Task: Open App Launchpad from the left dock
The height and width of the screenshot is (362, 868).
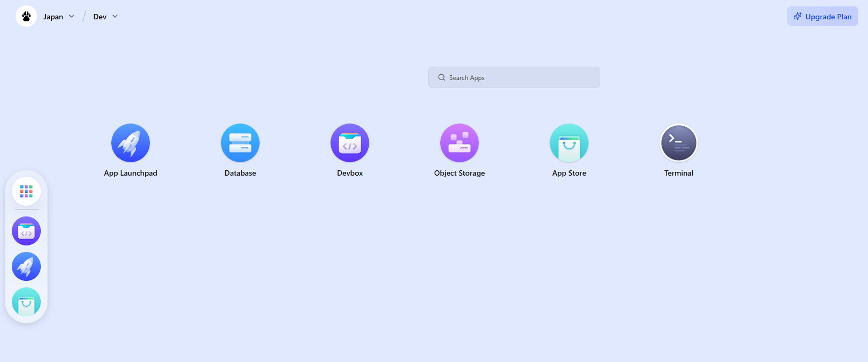Action: click(x=26, y=266)
